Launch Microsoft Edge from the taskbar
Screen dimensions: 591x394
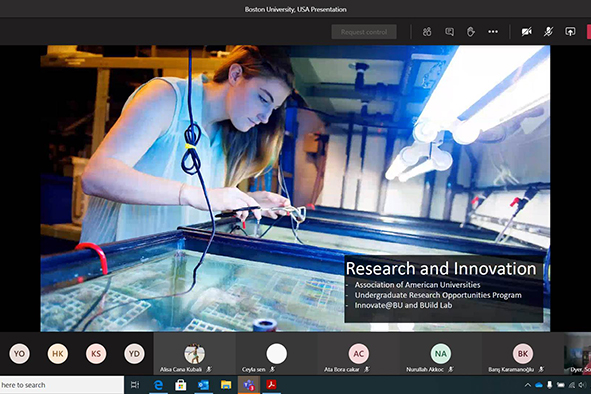[x=158, y=385]
